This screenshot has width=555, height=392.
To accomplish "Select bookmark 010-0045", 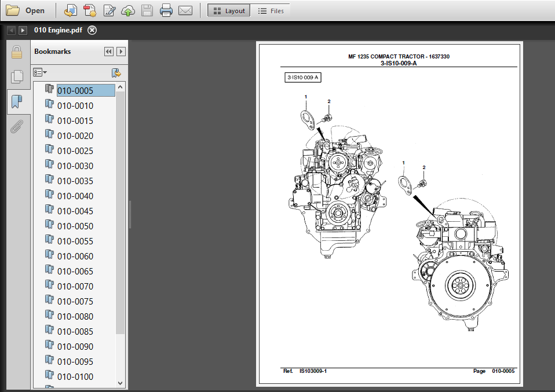I will click(75, 211).
